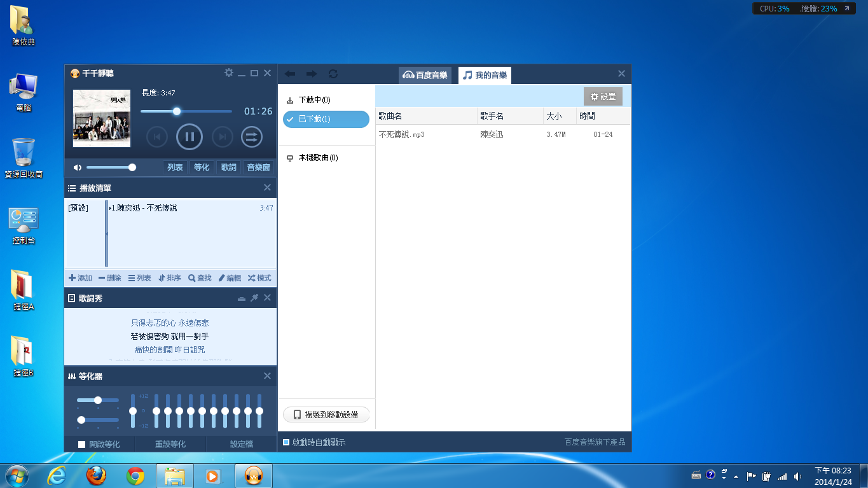The height and width of the screenshot is (488, 868).
Task: Select the 不死傳說.mp3 file row
Action: [x=503, y=134]
